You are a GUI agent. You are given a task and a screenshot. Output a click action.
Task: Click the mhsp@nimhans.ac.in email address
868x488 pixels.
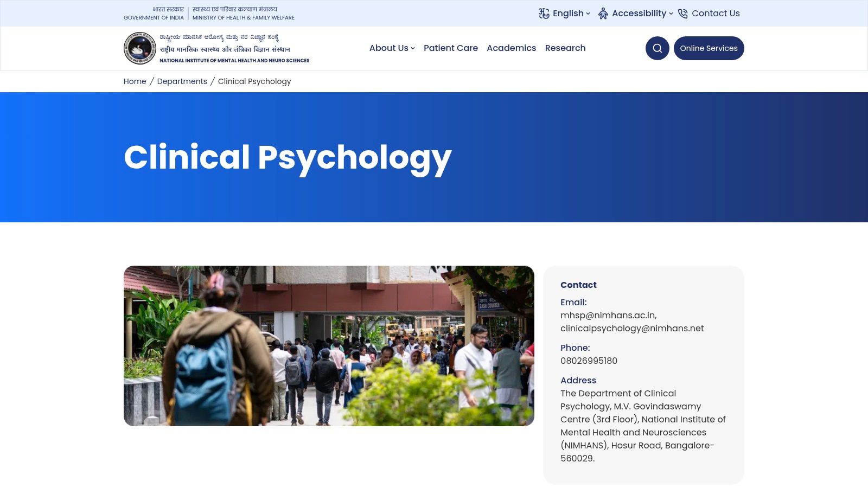(x=609, y=316)
